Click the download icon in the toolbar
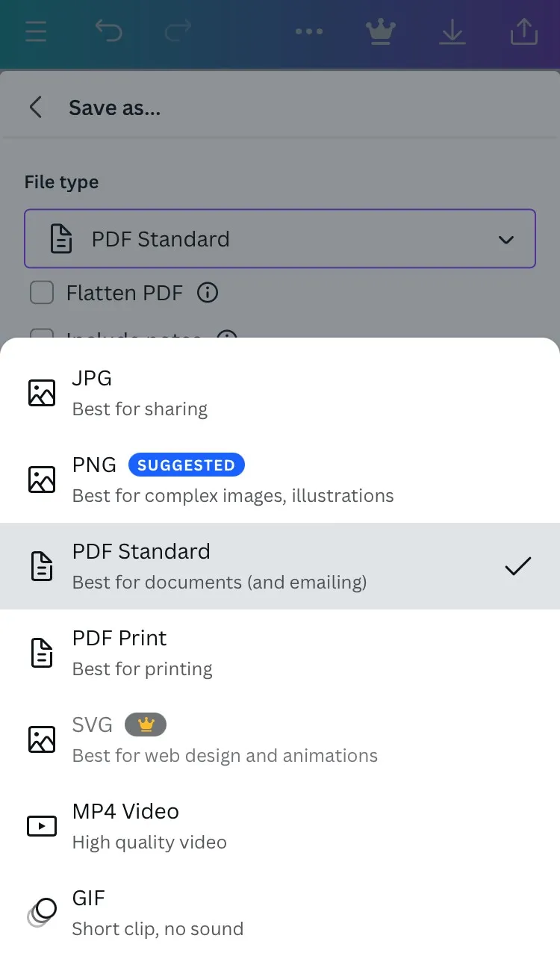Screen dimensions: 560x968 coord(452,31)
